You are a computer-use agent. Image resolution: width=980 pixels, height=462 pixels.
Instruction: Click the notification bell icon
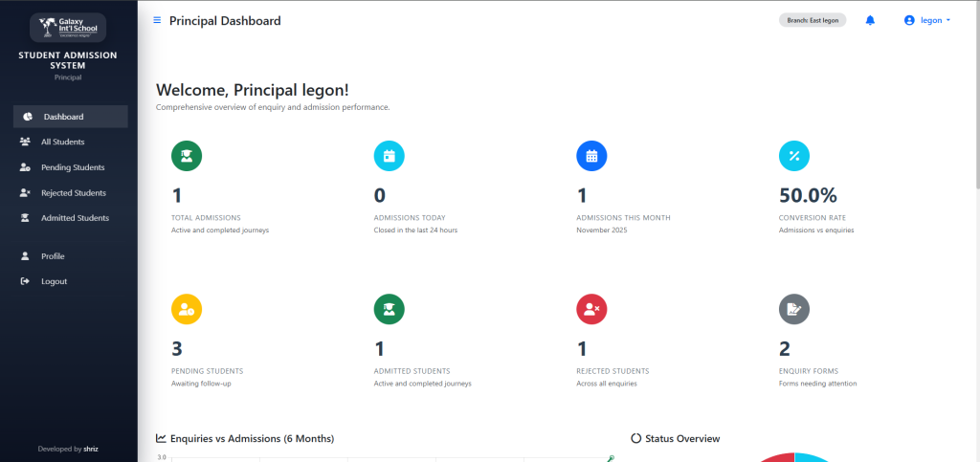pyautogui.click(x=870, y=20)
